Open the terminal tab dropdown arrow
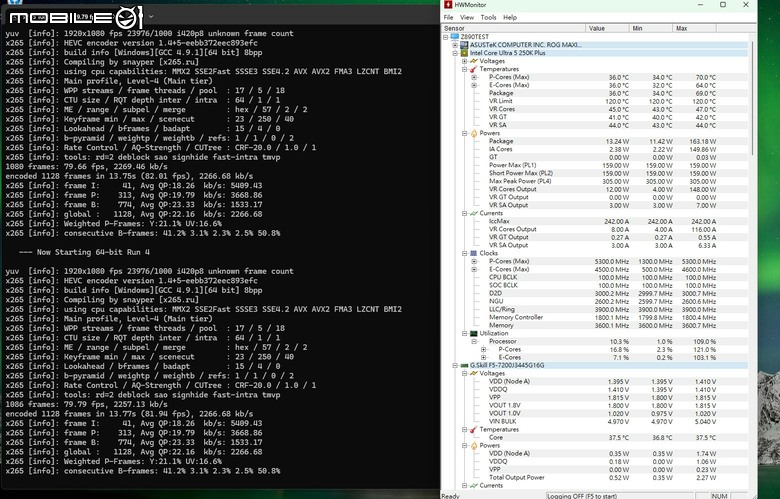 (151, 16)
